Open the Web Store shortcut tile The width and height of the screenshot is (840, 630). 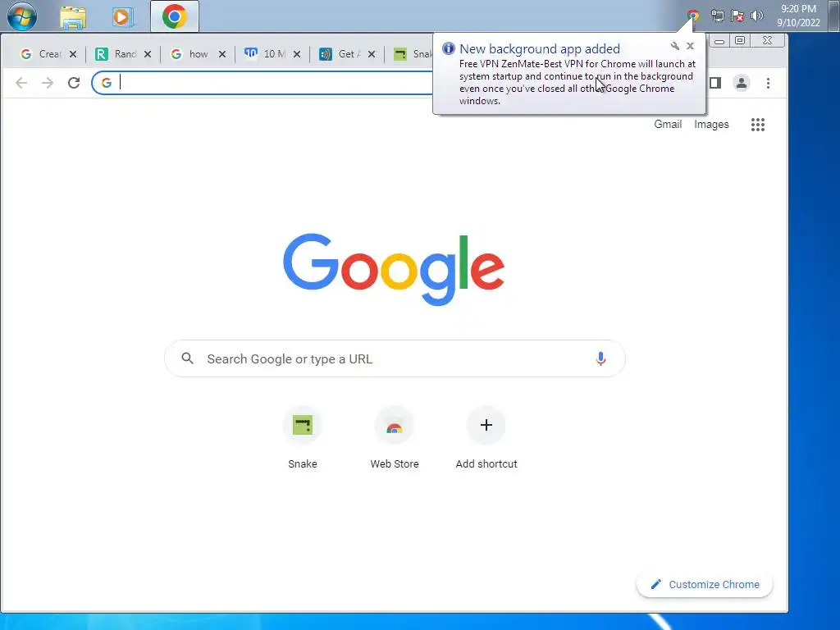pos(395,438)
